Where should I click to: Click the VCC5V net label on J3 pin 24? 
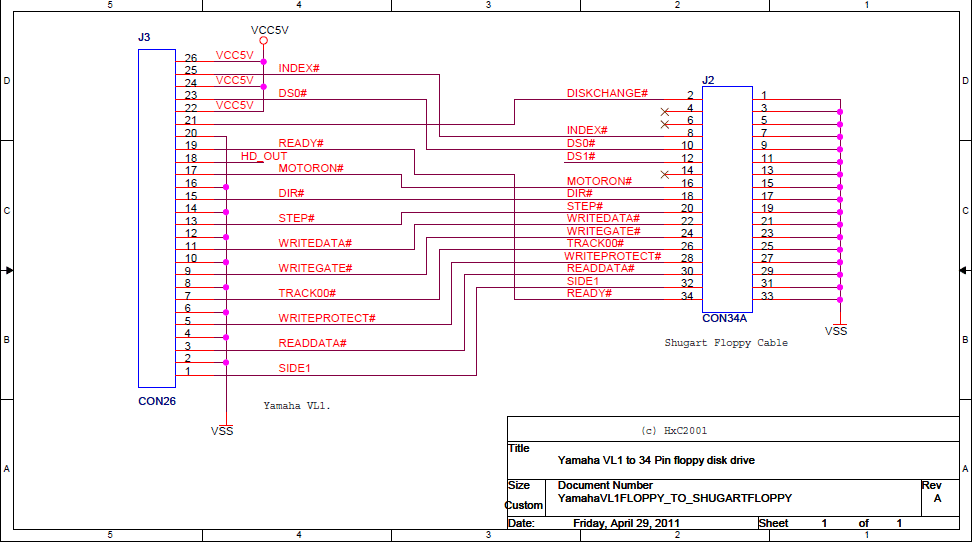tap(235, 80)
